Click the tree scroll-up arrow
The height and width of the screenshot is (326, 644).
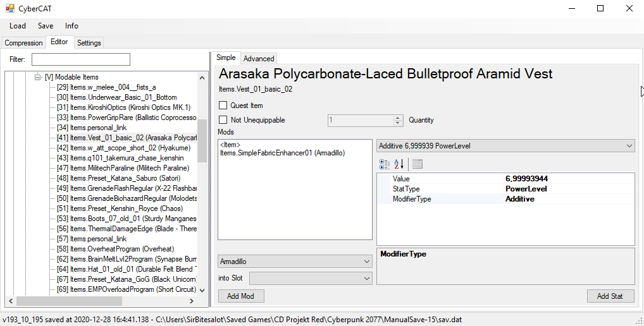click(202, 77)
